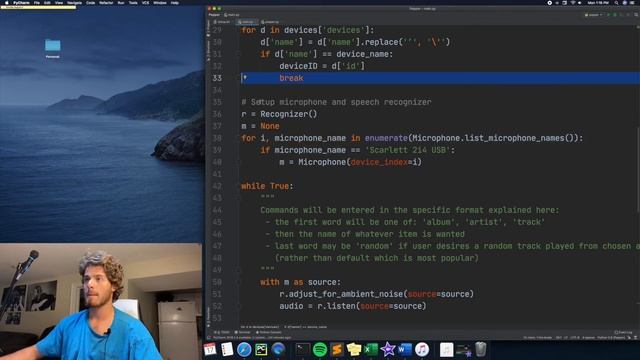Click the highlighted 'break' statement on line 33
This screenshot has height=360, width=640.
pos(291,78)
